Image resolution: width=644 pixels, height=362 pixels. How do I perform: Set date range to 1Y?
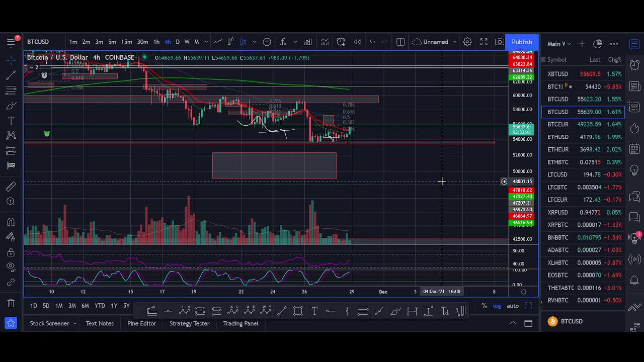tap(114, 306)
